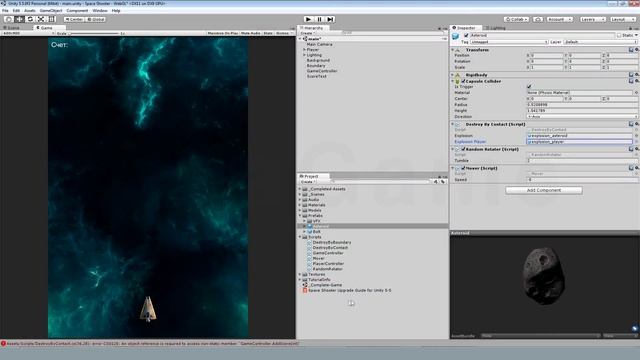Pick Physic Material via circle selector icon
640x360 pixels.
[x=636, y=93]
